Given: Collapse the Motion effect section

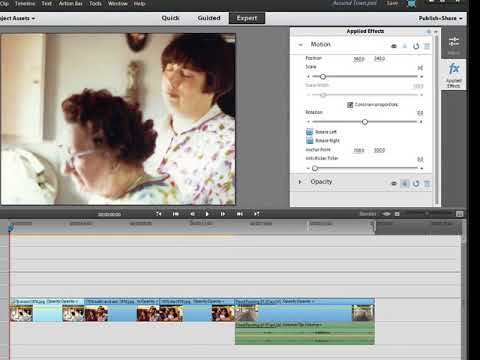Looking at the screenshot, I should [x=301, y=45].
